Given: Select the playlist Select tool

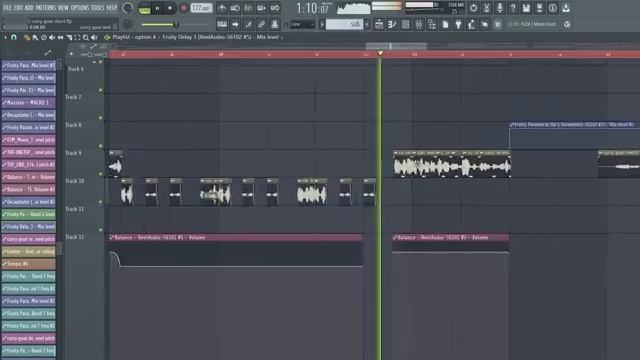Looking at the screenshot, I should (x=77, y=38).
